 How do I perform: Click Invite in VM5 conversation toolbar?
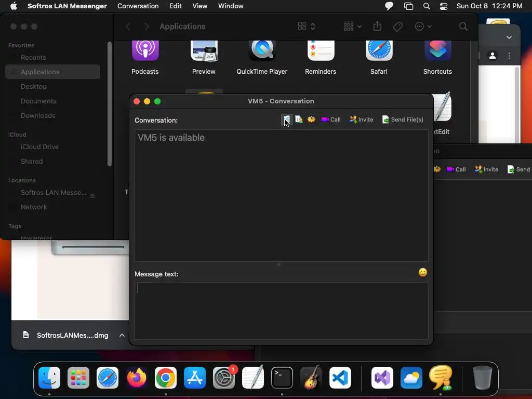[362, 119]
